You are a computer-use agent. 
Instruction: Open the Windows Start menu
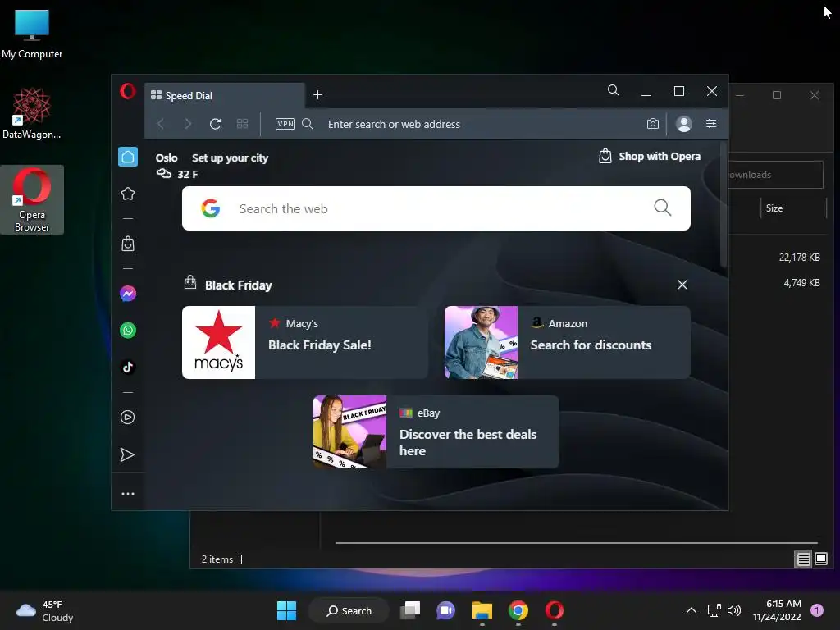click(286, 610)
